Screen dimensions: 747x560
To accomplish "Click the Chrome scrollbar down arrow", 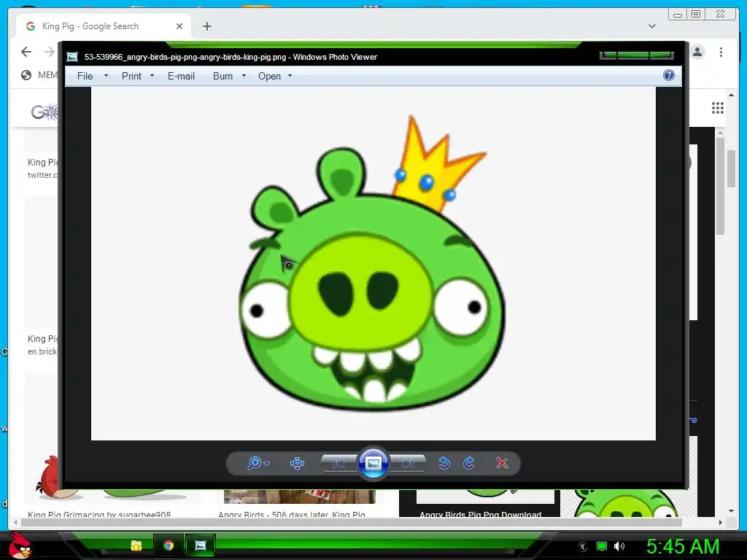I will [731, 511].
